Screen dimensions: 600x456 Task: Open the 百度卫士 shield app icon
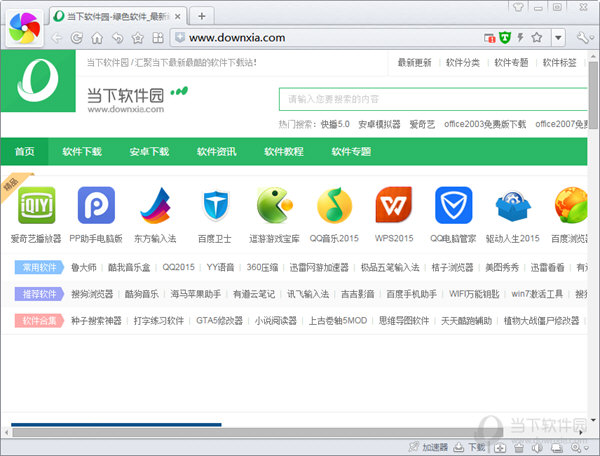pyautogui.click(x=215, y=205)
